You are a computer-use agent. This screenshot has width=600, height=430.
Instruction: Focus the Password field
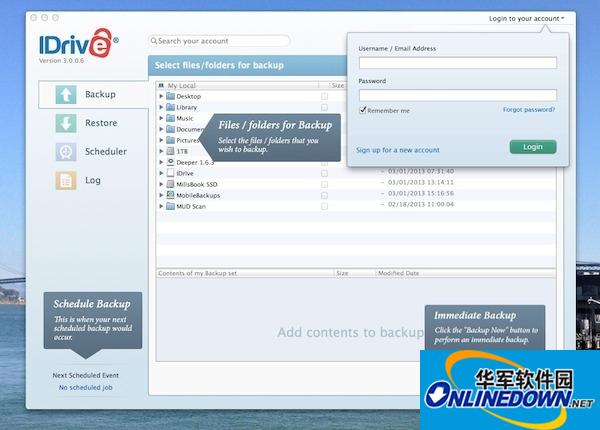pos(458,95)
